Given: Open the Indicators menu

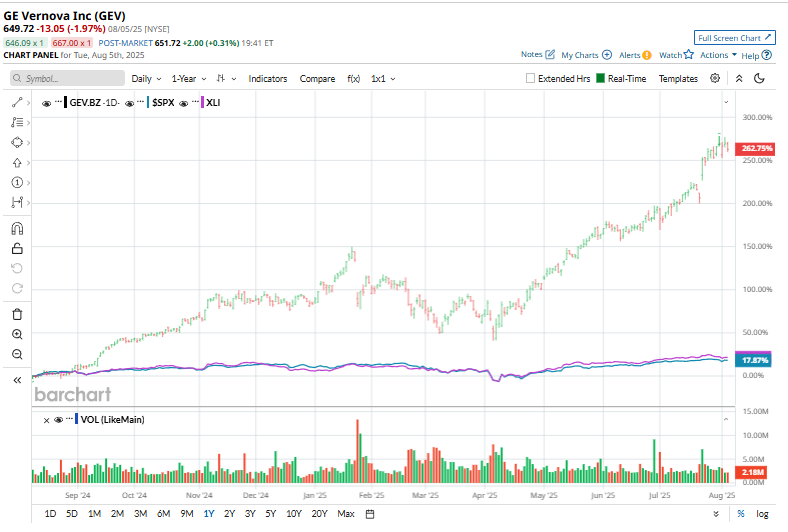Looking at the screenshot, I should (x=268, y=79).
